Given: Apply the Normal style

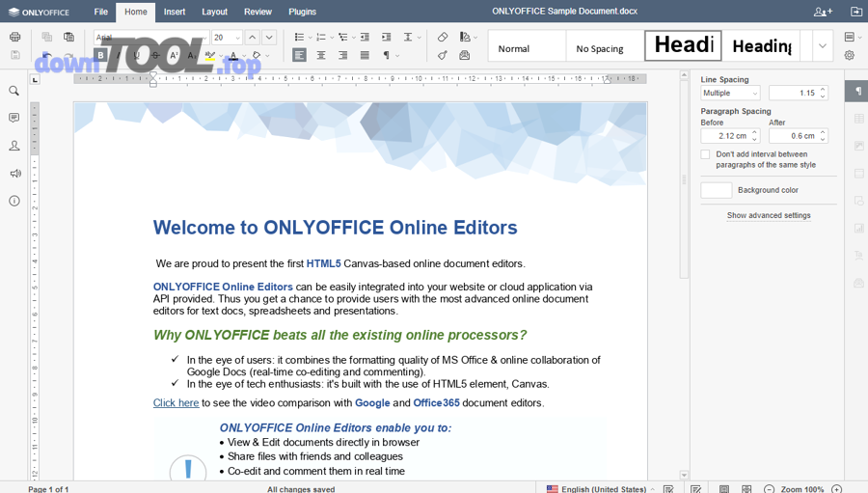Looking at the screenshot, I should point(527,46).
